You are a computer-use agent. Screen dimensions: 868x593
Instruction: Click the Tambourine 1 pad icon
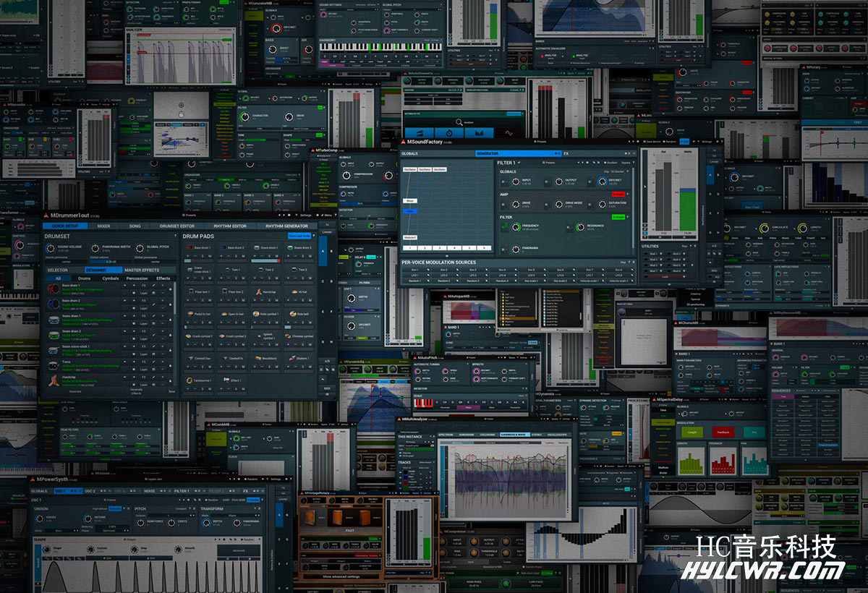189,380
